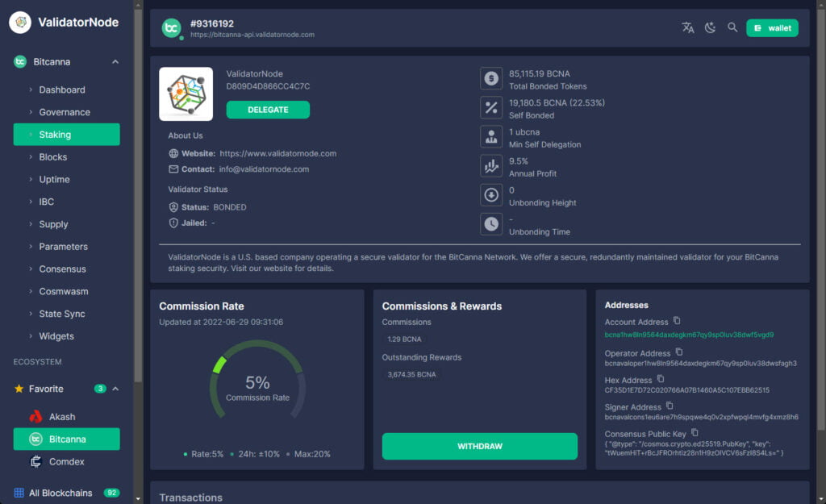
Task: Open the Widgets menu item
Action: [66, 336]
